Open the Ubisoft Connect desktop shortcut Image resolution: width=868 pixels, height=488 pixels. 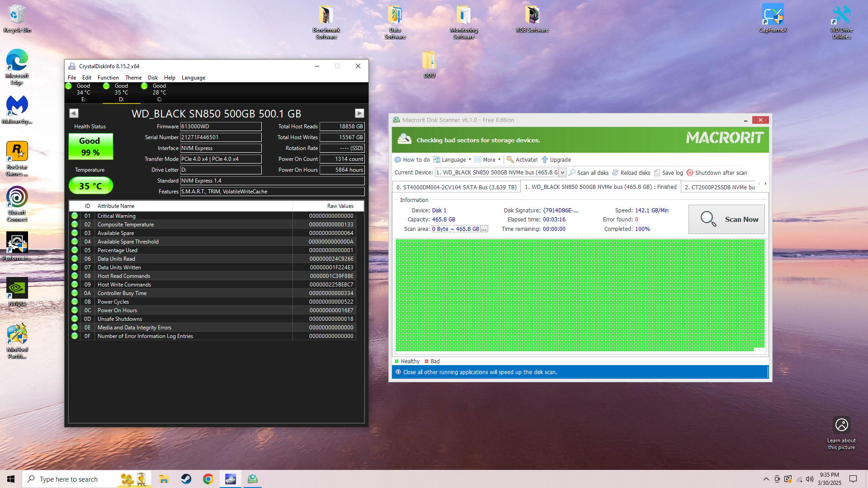tap(17, 204)
